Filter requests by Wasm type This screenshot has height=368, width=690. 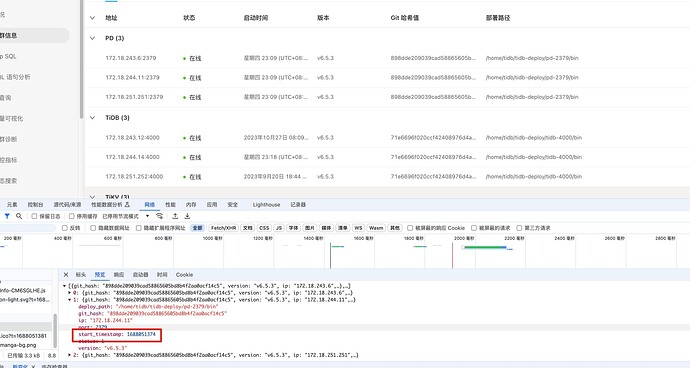pos(376,228)
